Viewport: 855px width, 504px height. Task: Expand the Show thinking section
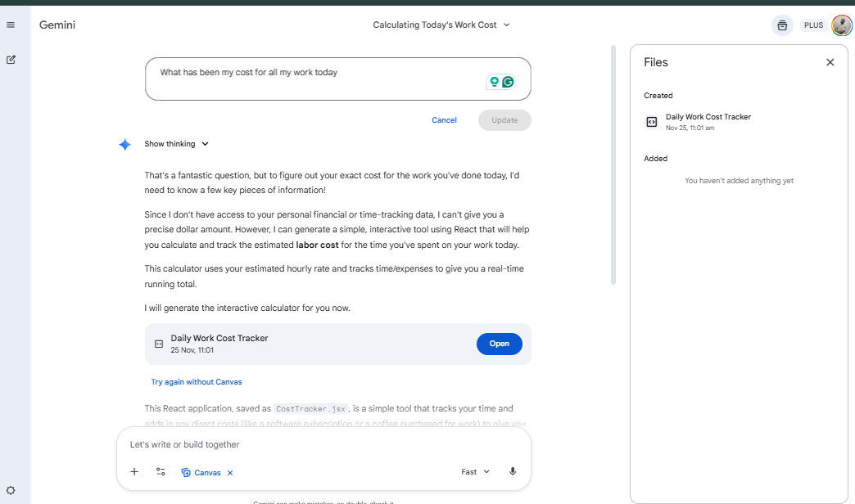[x=176, y=144]
